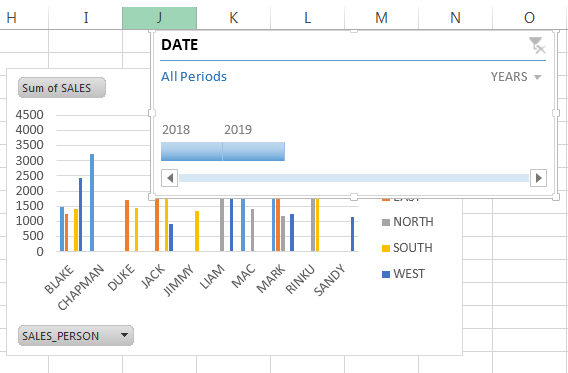This screenshot has height=373, width=568.
Task: Click the timeline scroll left arrow
Action: [170, 178]
